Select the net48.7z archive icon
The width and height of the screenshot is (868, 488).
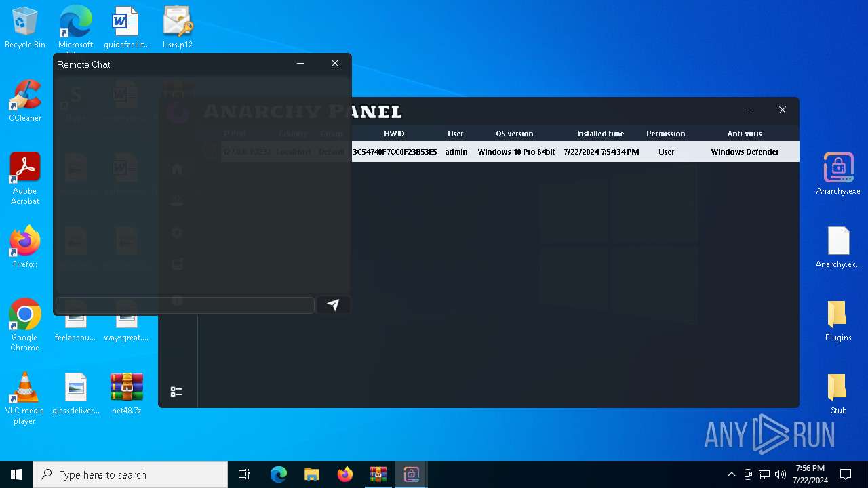(x=127, y=394)
